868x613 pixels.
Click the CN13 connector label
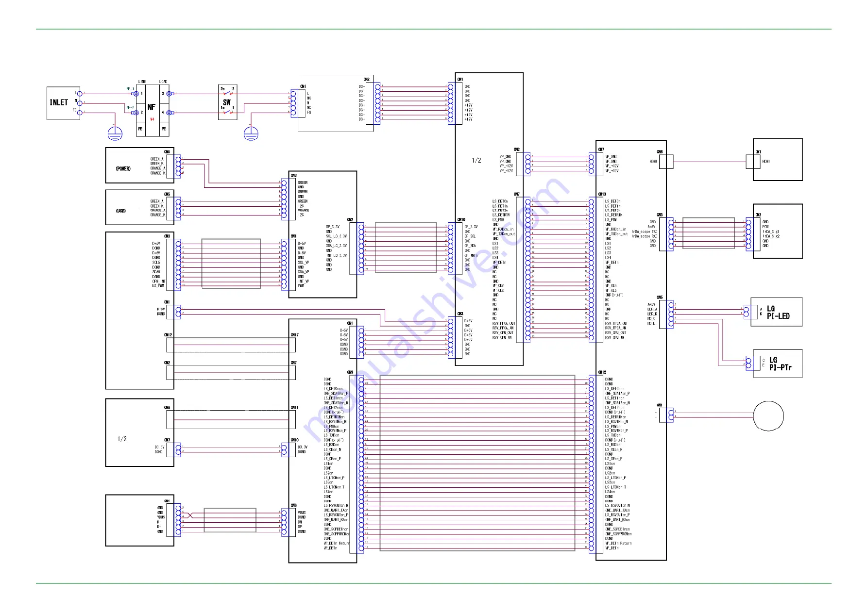coord(602,194)
